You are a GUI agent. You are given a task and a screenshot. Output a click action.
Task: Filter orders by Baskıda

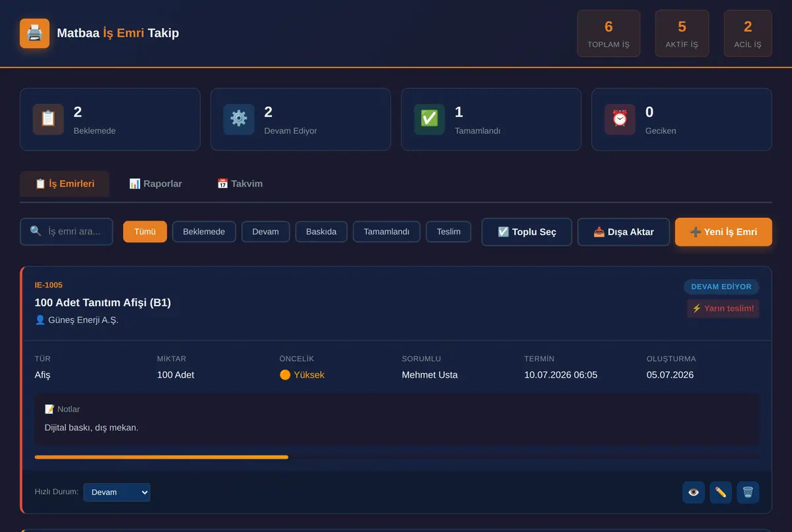[321, 232]
